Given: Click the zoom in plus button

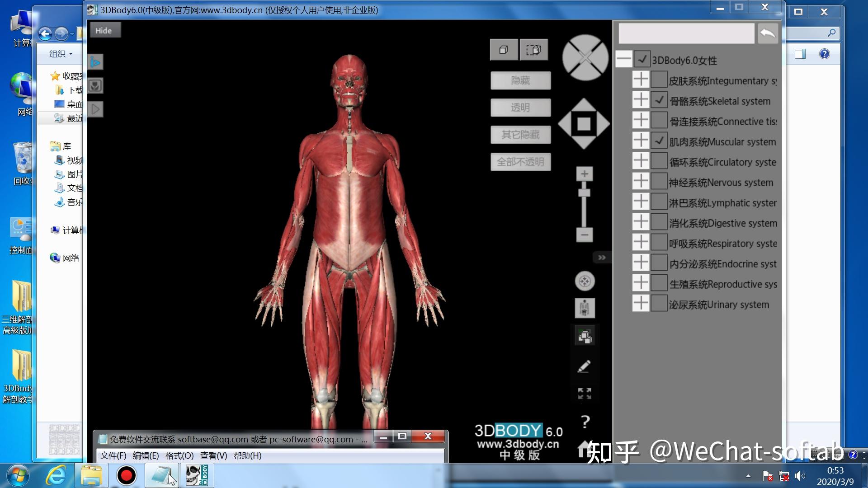Looking at the screenshot, I should point(585,174).
